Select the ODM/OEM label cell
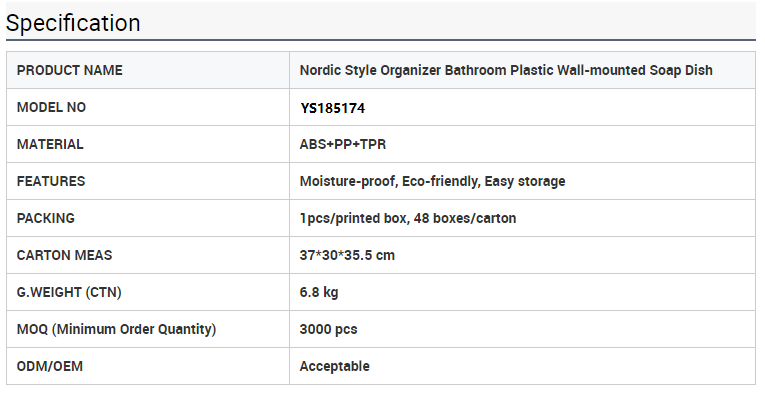Viewport: 765px width, 393px height. [148, 366]
